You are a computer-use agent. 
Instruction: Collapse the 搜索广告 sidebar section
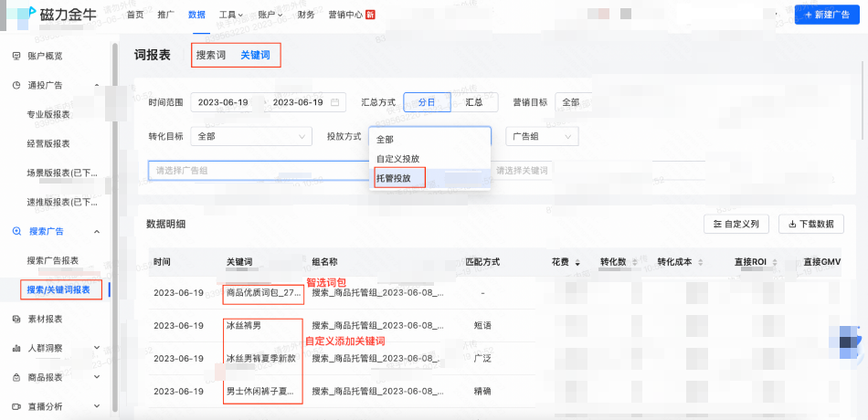point(97,231)
